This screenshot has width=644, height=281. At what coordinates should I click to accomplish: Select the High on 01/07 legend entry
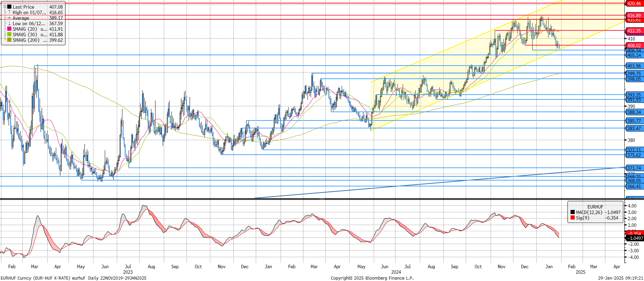coord(29,12)
